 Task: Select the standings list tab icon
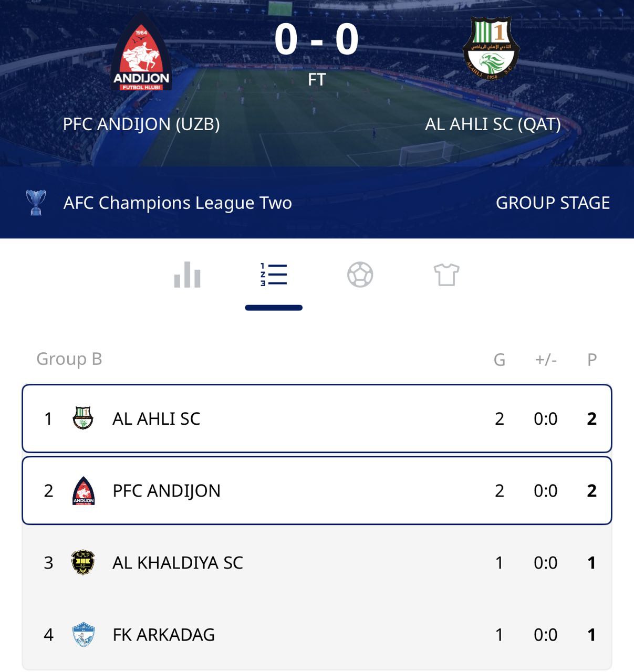(274, 275)
